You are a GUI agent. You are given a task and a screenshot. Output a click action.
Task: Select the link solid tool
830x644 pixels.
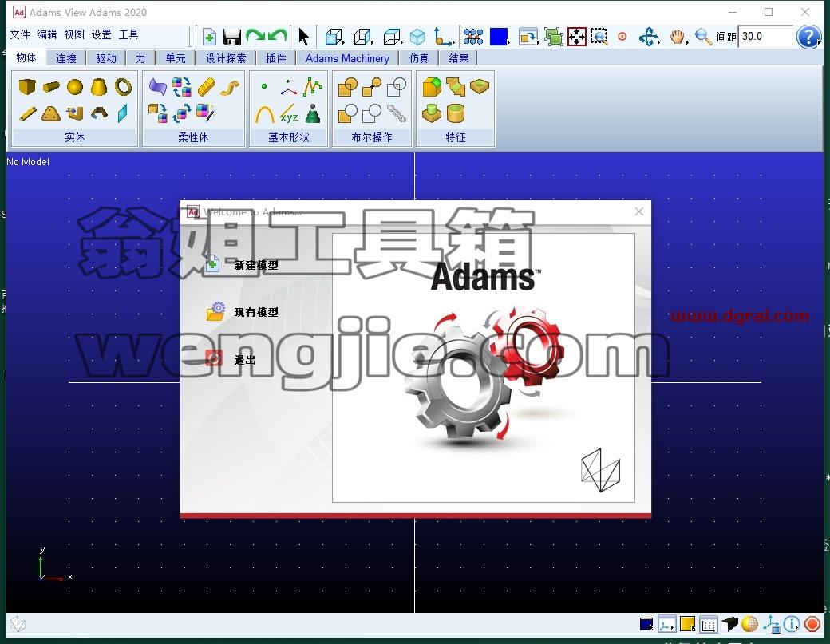[27, 113]
